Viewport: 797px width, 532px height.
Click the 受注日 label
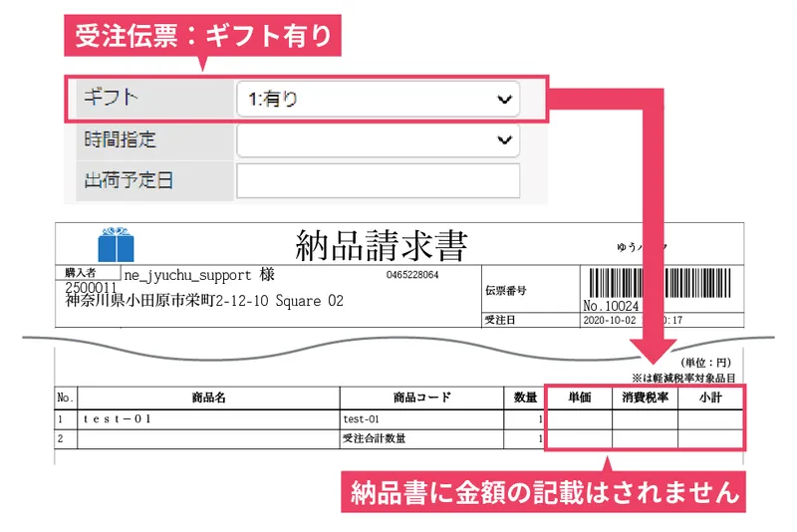point(500,320)
